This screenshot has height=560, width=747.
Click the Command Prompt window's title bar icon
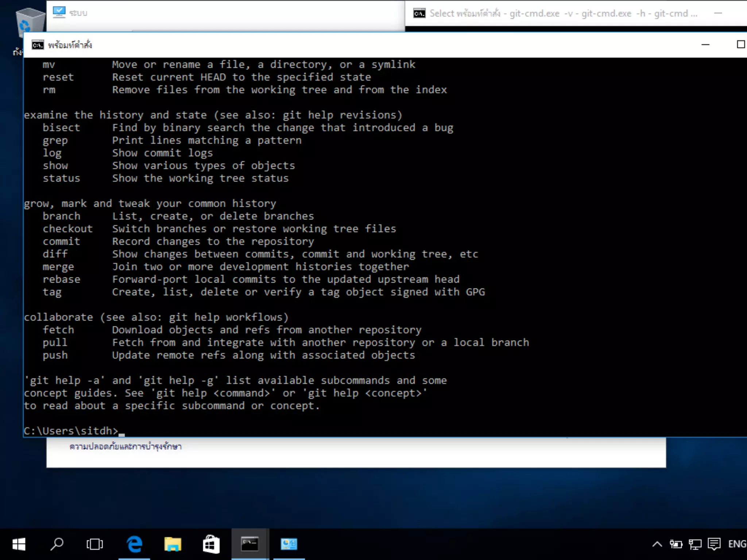38,45
